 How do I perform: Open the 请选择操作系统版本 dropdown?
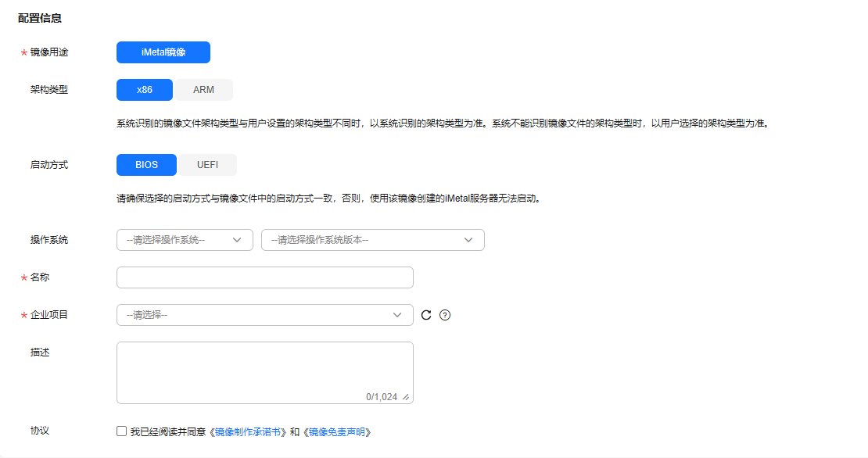(x=372, y=240)
